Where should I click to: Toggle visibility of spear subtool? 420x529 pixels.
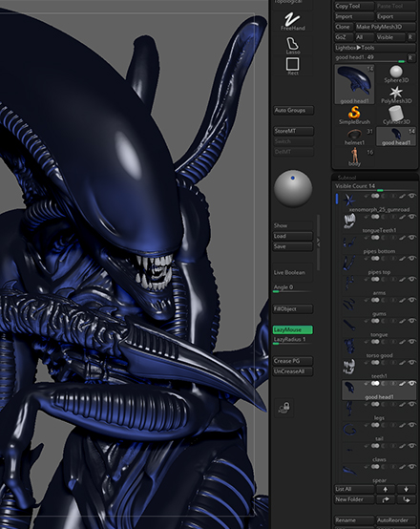[412, 467]
